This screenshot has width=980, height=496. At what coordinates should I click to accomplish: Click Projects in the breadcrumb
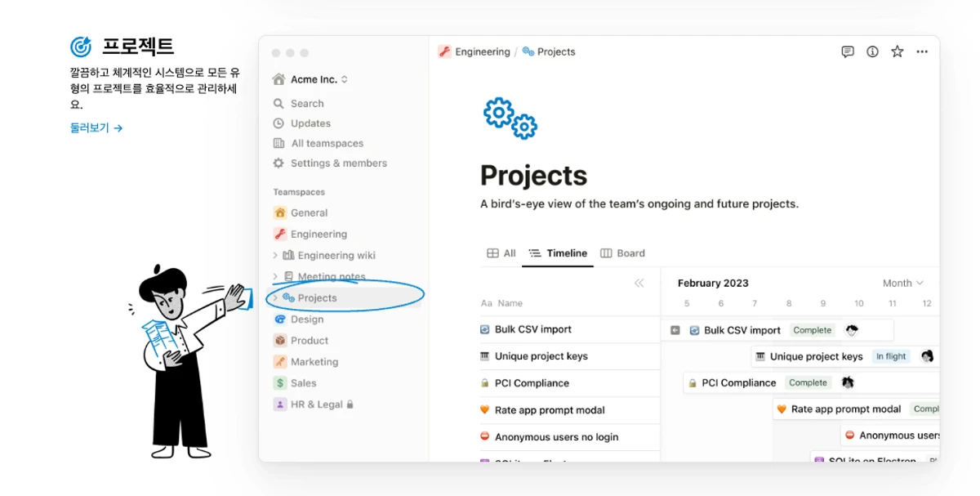coord(556,51)
